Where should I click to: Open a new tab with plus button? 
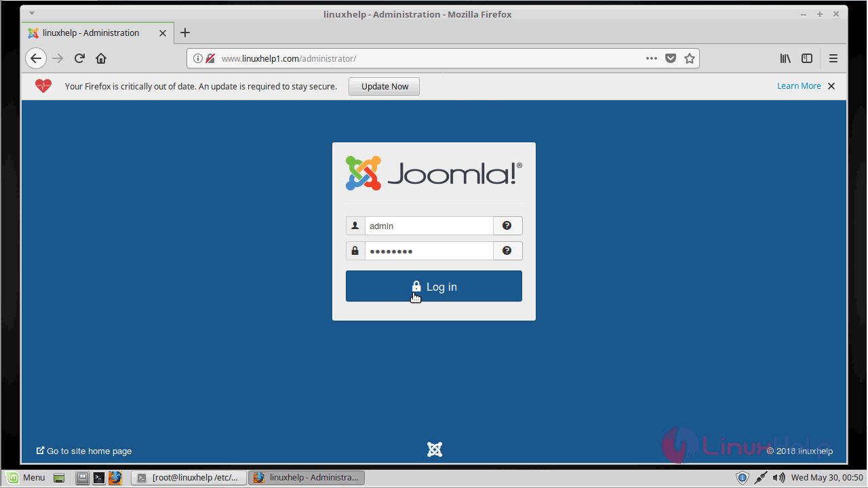[x=185, y=33]
